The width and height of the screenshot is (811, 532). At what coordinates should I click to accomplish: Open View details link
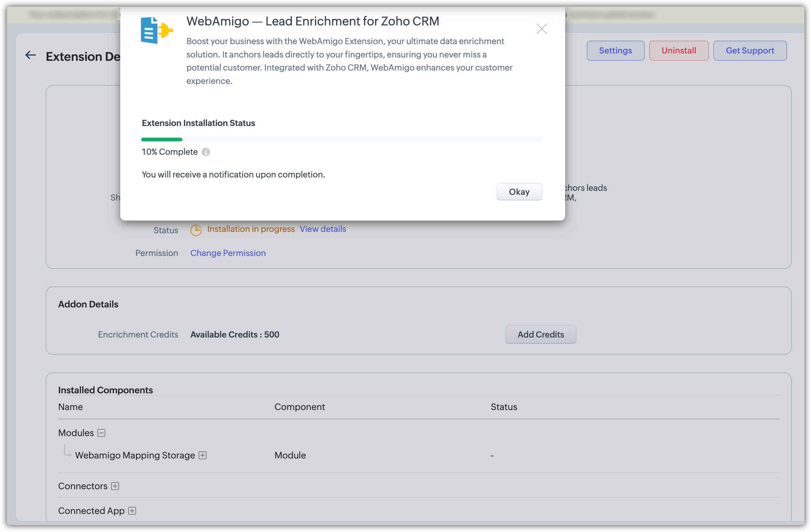[323, 229]
